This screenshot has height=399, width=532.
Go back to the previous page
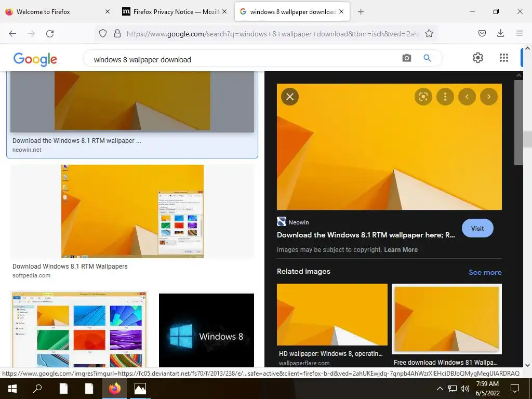pyautogui.click(x=12, y=34)
